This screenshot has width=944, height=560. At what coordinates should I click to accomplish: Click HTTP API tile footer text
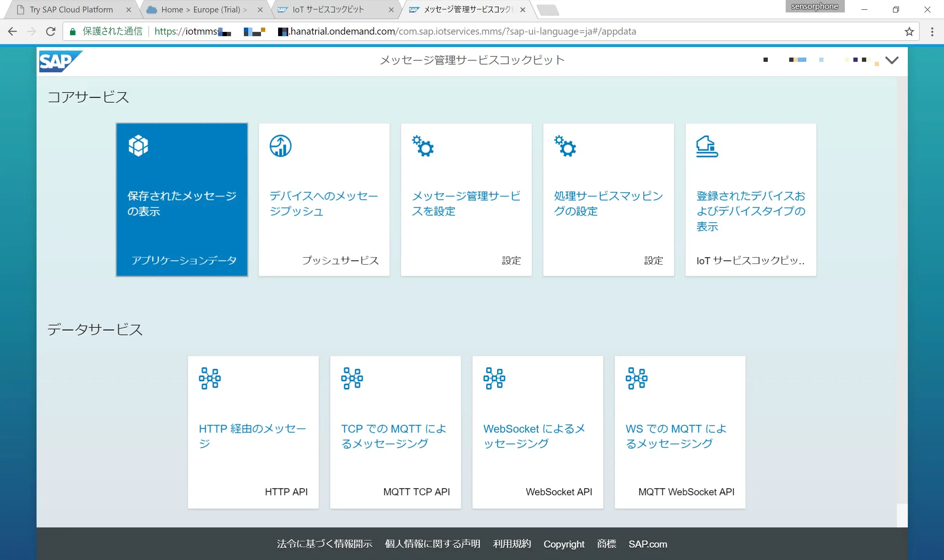(286, 492)
